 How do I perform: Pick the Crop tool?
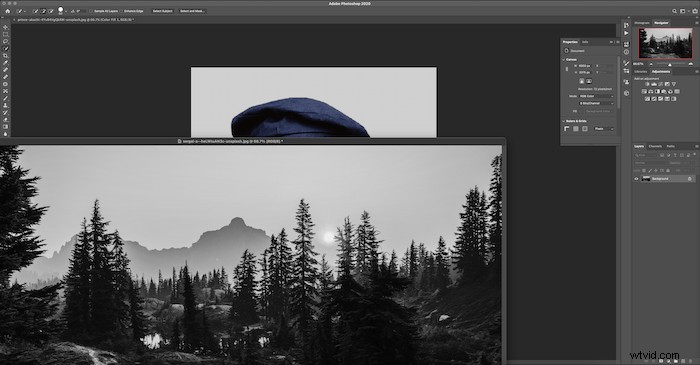(x=5, y=56)
